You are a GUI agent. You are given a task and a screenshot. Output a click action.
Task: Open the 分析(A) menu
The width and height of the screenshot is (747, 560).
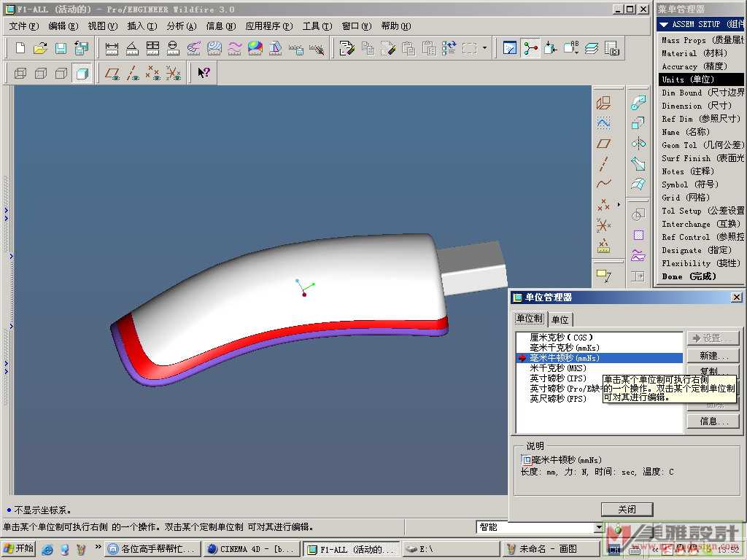pyautogui.click(x=182, y=26)
